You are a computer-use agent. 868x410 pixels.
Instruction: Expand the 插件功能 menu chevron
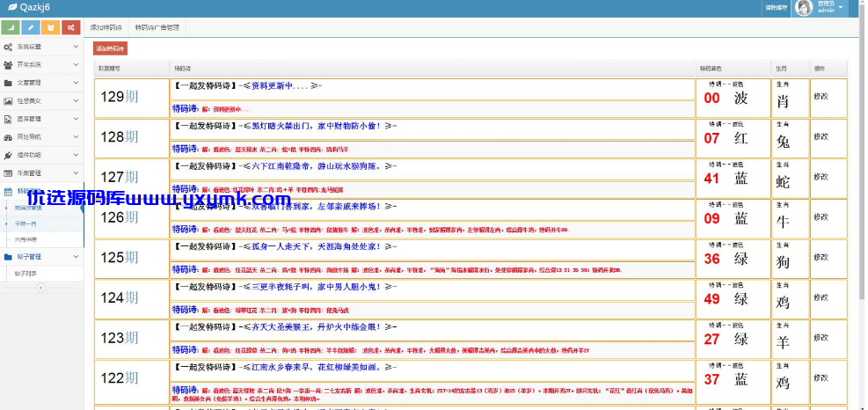click(x=76, y=155)
